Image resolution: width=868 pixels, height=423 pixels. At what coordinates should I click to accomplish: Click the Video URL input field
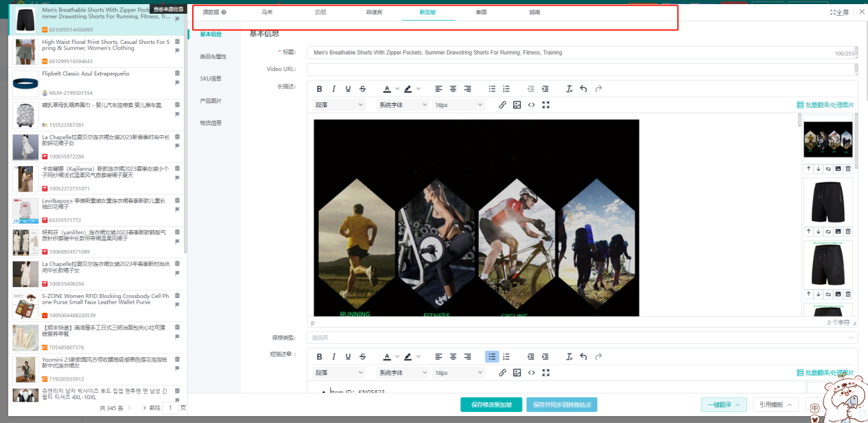coord(580,69)
